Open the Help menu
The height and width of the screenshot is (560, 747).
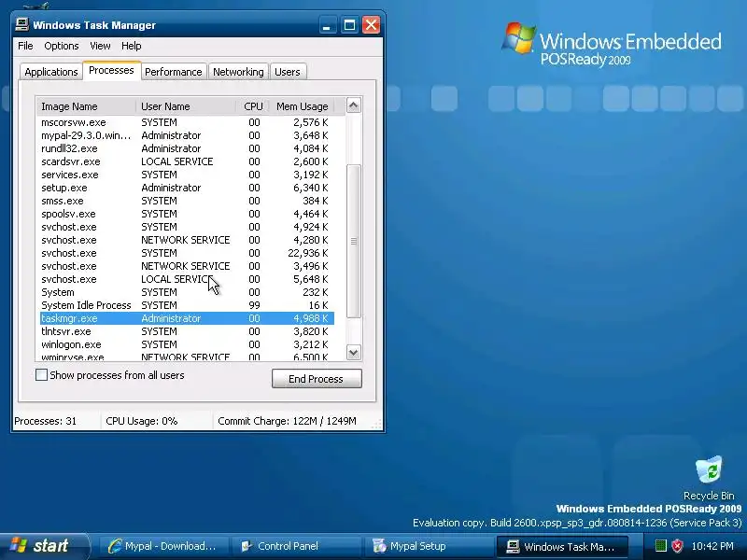point(131,46)
